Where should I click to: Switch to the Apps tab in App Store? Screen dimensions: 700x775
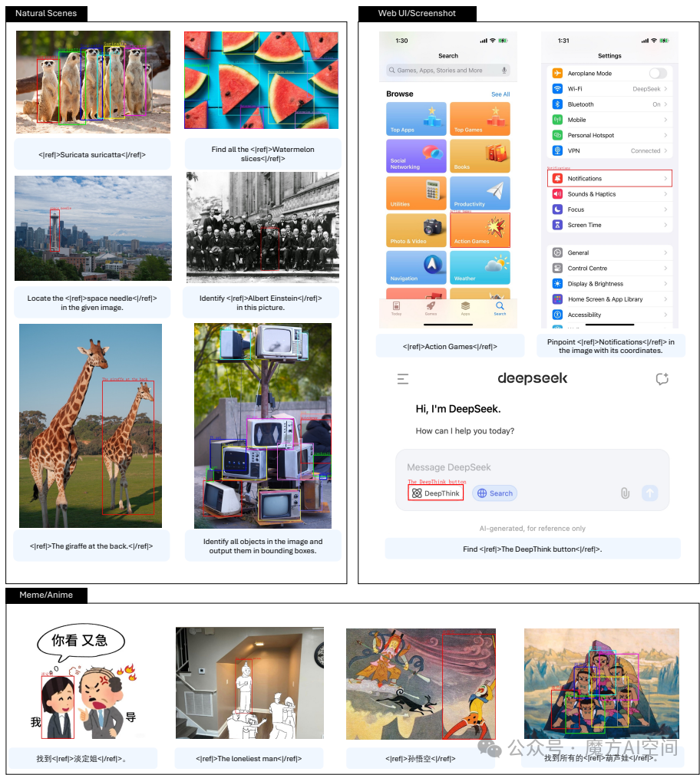click(465, 308)
